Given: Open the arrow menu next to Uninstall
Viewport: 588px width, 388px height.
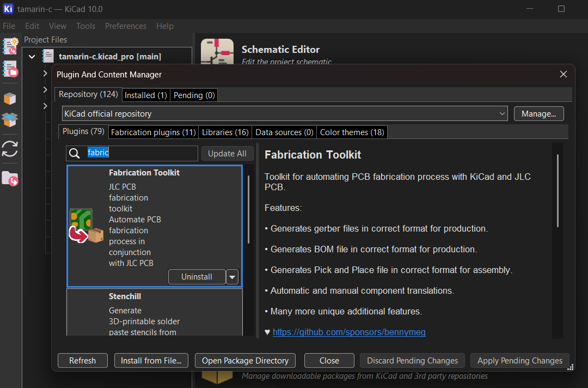Looking at the screenshot, I should pos(232,277).
